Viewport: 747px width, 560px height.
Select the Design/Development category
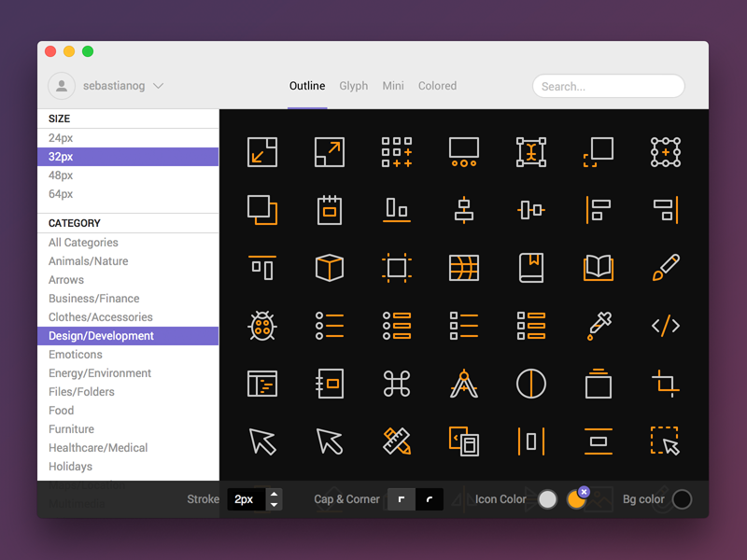point(128,336)
